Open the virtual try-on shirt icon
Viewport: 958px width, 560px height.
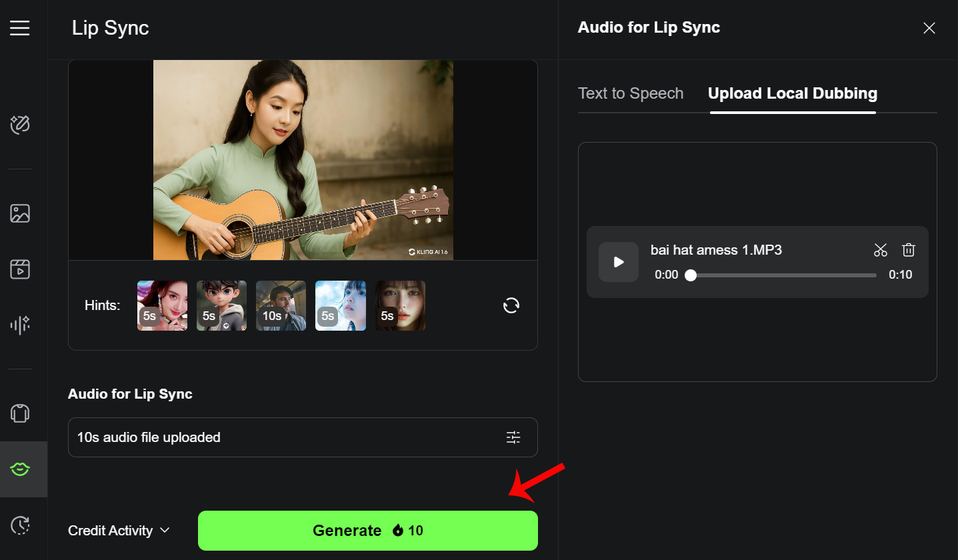20,413
